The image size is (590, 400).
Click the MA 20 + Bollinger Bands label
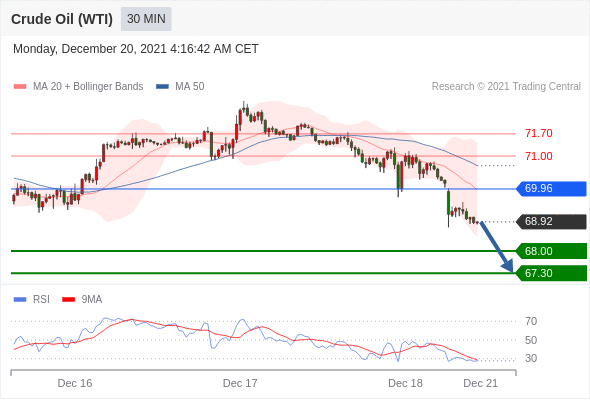pos(88,87)
